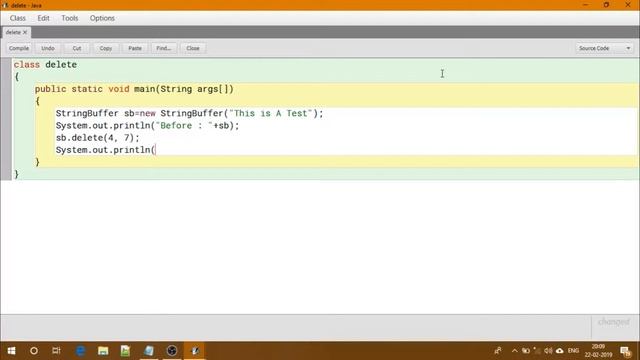Show hidden system tray icons
This screenshot has width=640, height=360.
coord(514,351)
